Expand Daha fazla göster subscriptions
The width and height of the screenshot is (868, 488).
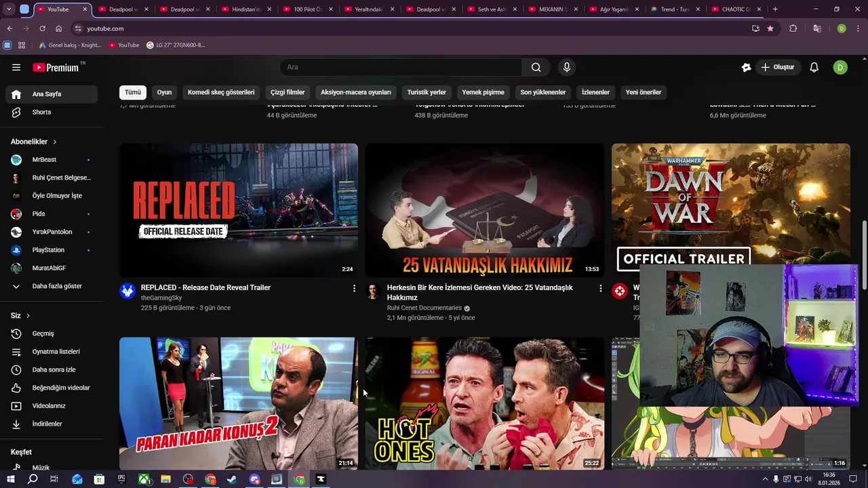pyautogui.click(x=52, y=286)
